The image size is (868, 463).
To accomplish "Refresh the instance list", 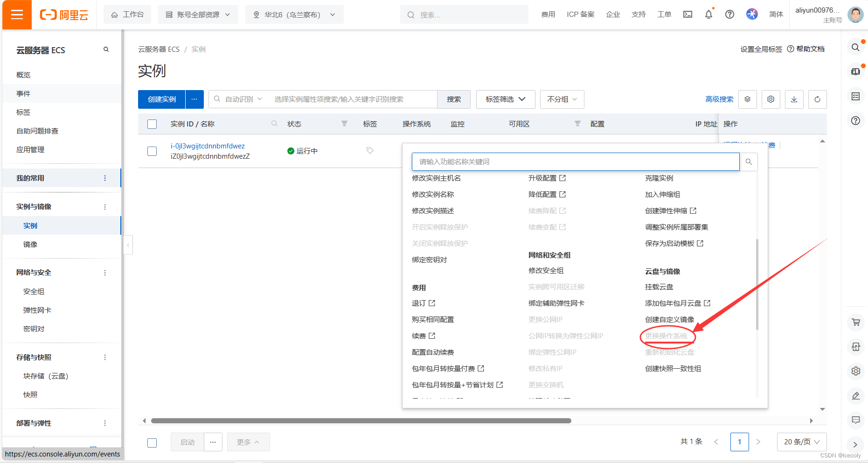I will [x=817, y=99].
